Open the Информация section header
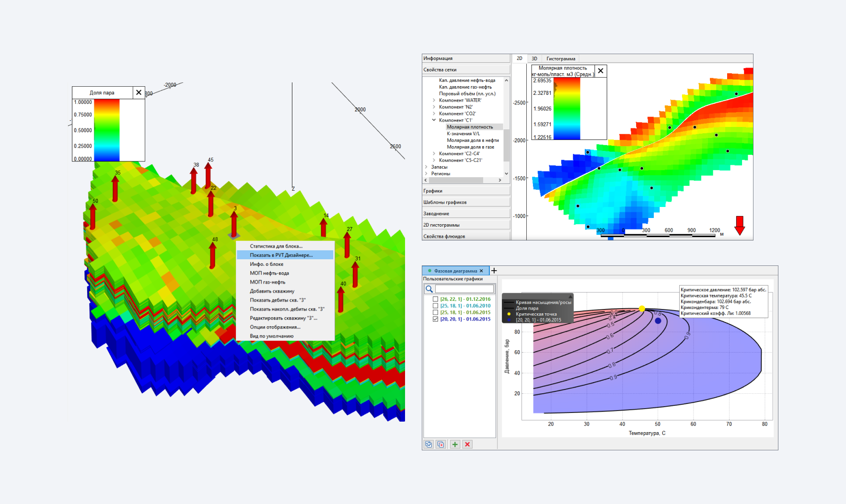The image size is (846, 504). (x=466, y=58)
